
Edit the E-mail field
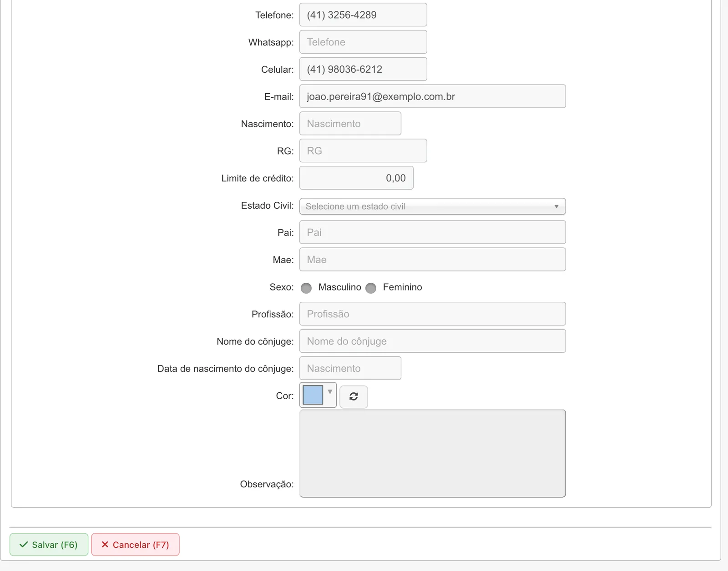[432, 96]
